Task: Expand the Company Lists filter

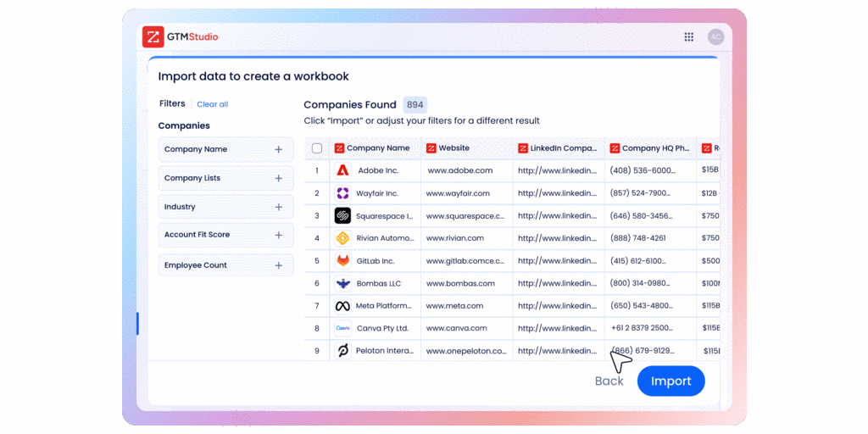Action: pyautogui.click(x=278, y=178)
